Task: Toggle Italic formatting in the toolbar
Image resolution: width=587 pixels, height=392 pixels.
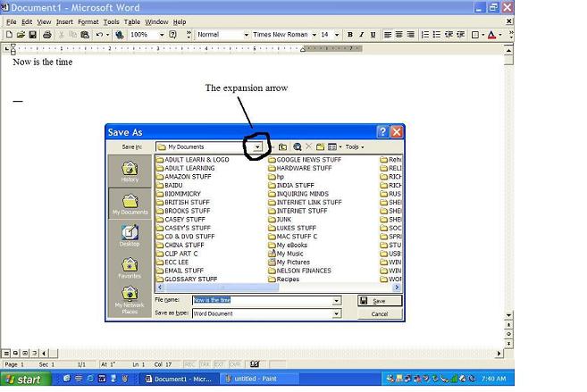Action: [361, 35]
